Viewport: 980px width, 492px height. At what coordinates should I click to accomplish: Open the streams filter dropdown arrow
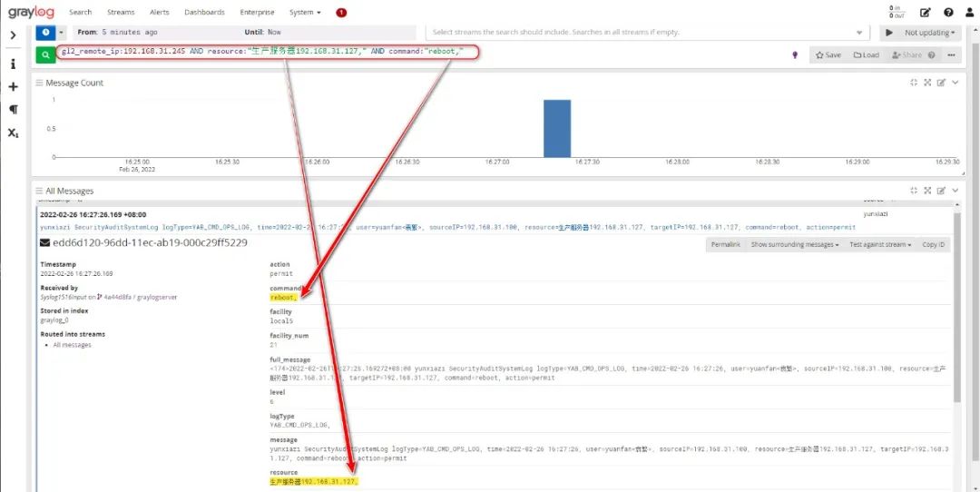(x=859, y=33)
